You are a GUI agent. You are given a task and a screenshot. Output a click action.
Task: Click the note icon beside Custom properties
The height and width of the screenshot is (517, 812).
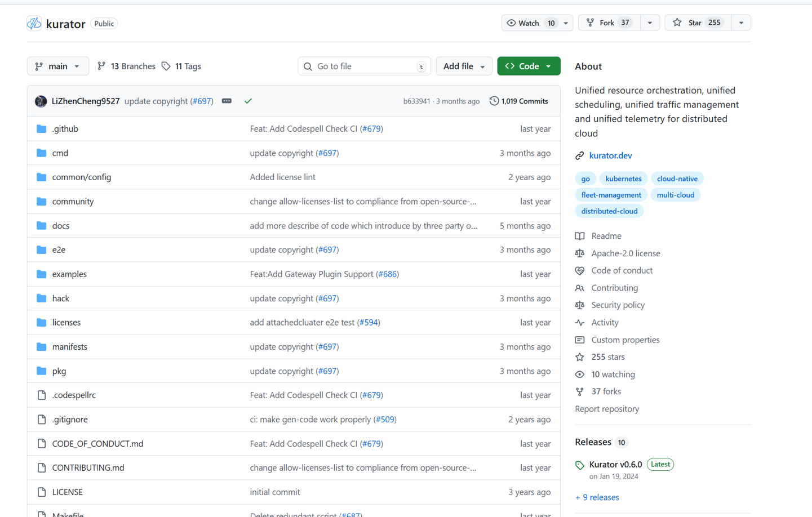tap(580, 340)
